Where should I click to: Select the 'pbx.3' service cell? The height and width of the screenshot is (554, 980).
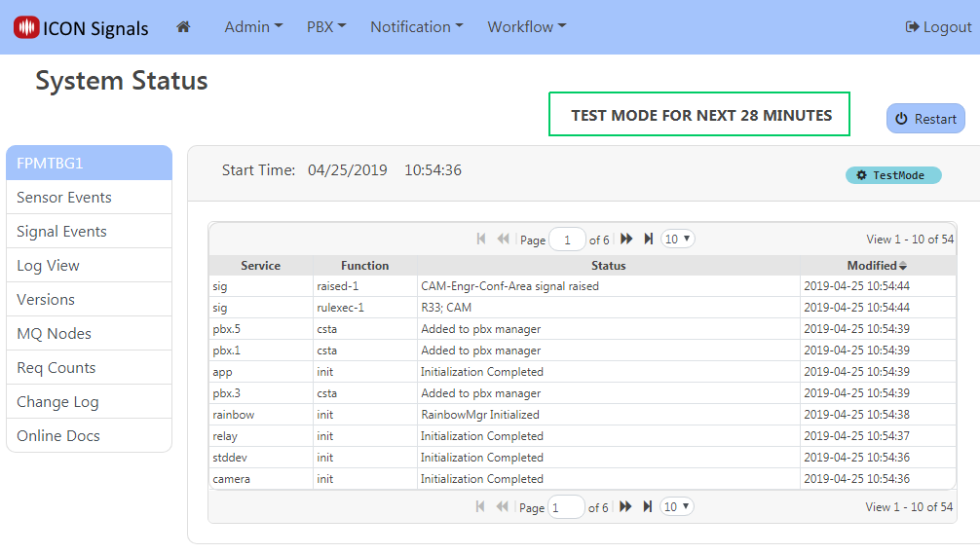[261, 393]
